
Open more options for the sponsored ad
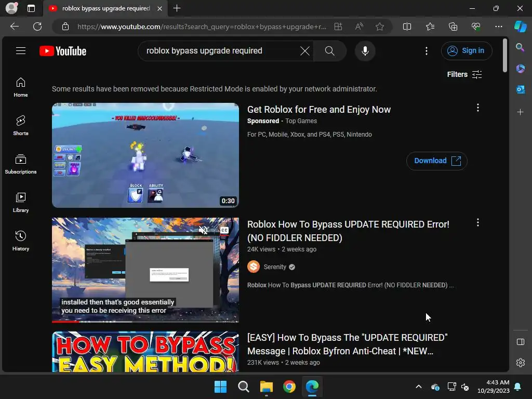pyautogui.click(x=478, y=108)
